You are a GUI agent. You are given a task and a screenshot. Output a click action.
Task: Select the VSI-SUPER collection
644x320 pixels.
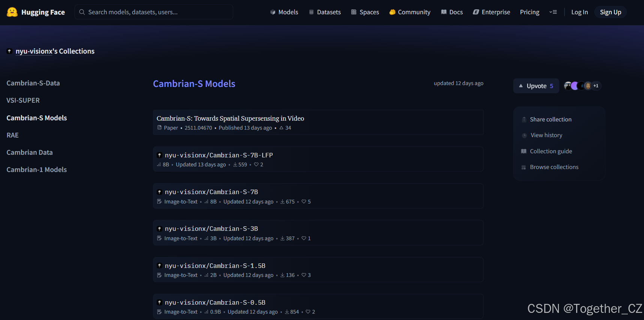coord(23,100)
